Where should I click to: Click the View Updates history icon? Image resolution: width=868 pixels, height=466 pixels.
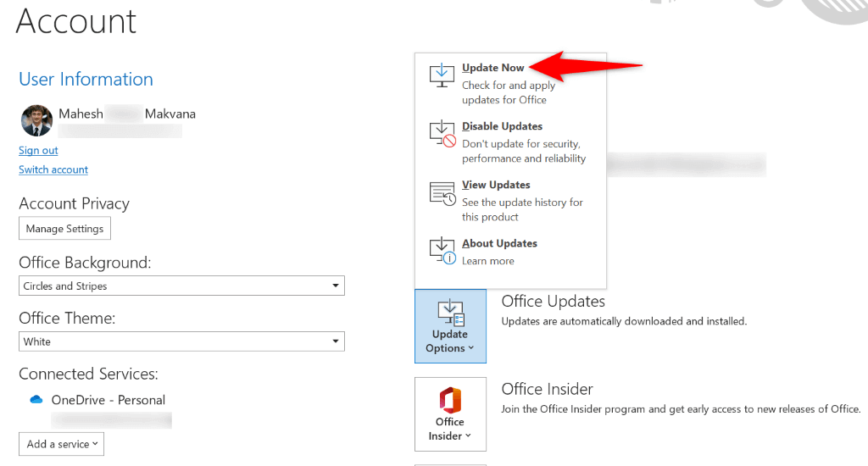click(x=442, y=194)
